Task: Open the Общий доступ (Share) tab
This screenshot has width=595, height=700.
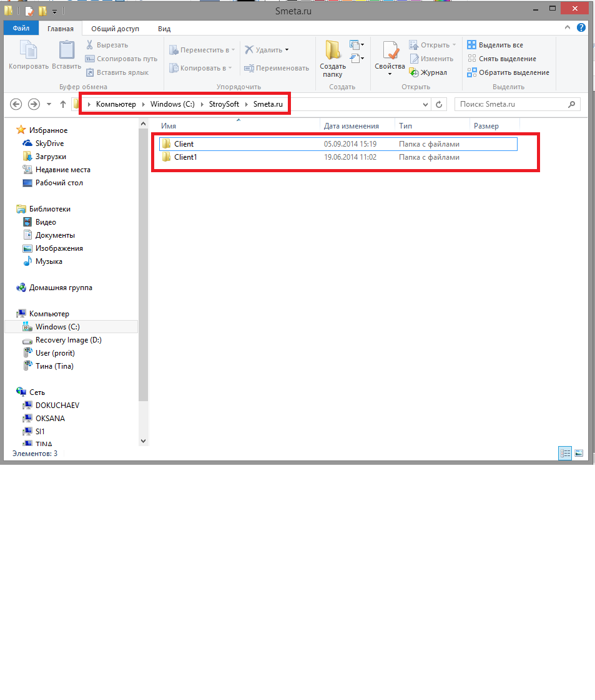Action: click(115, 29)
